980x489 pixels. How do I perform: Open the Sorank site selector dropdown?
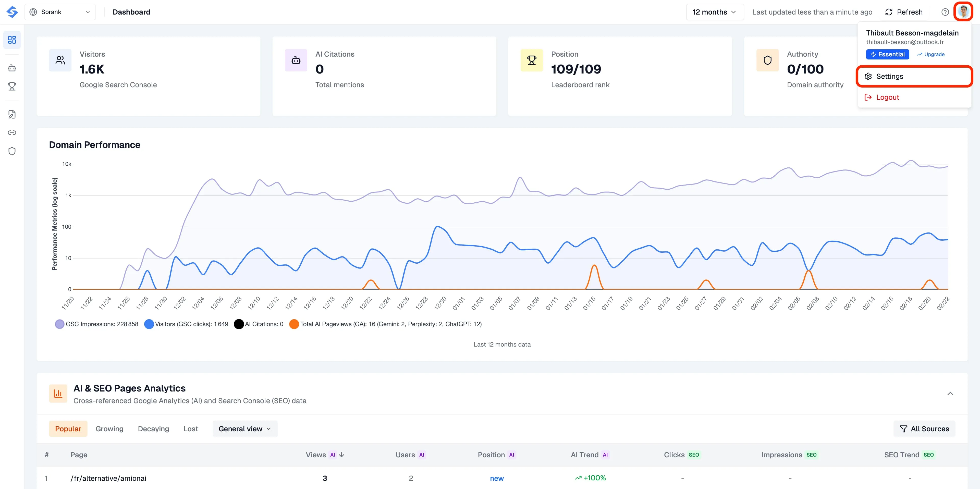click(60, 12)
